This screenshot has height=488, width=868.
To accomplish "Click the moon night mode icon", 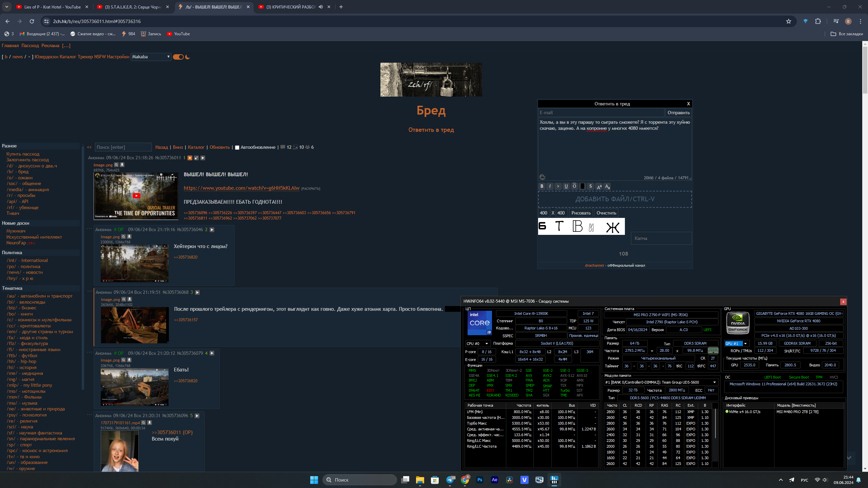I will click(x=188, y=57).
